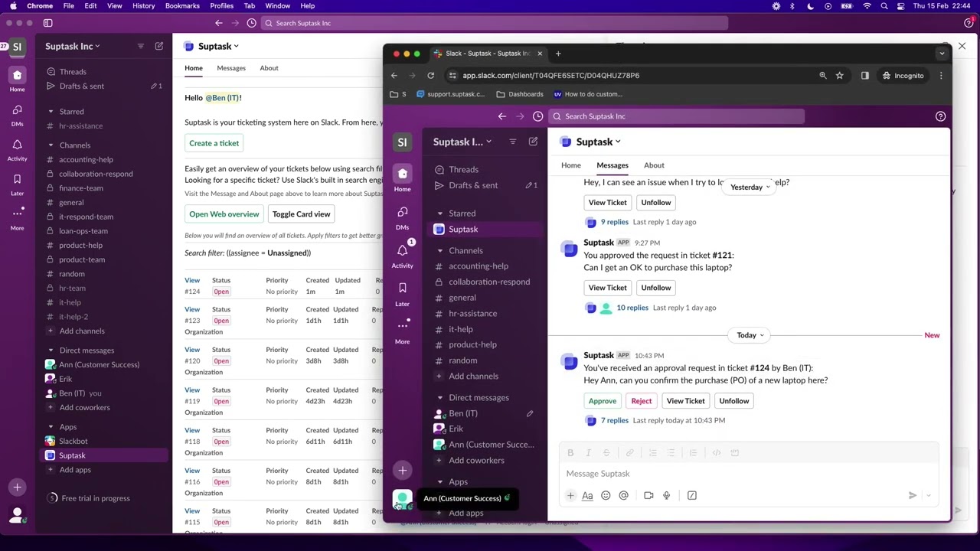Screen dimensions: 980x551
Task: Click Open Web overview button in background
Action: 224,214
